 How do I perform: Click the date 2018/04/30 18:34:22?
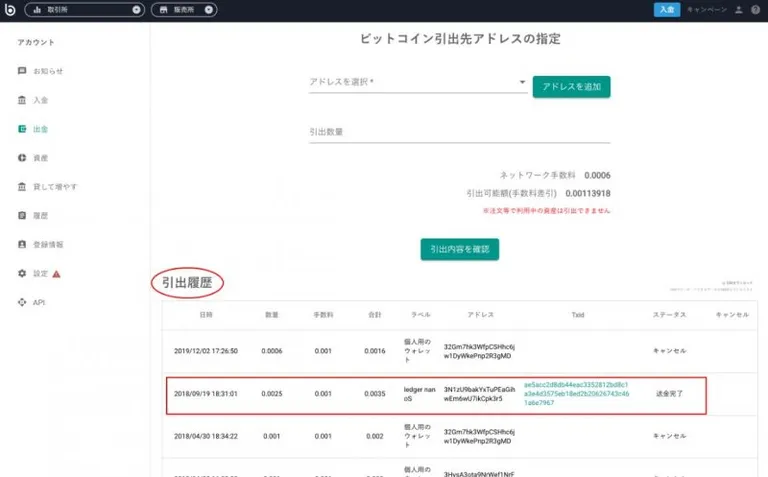click(206, 436)
